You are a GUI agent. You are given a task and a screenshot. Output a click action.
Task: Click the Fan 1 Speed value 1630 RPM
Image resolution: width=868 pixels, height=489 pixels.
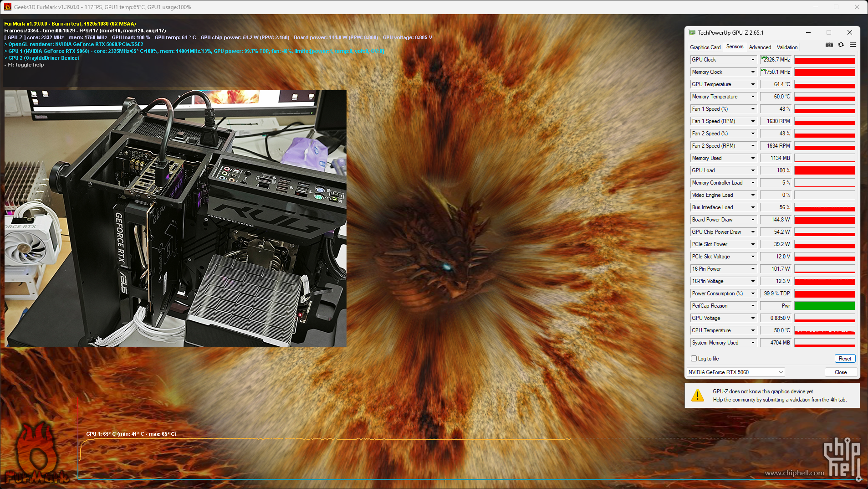[776, 121]
